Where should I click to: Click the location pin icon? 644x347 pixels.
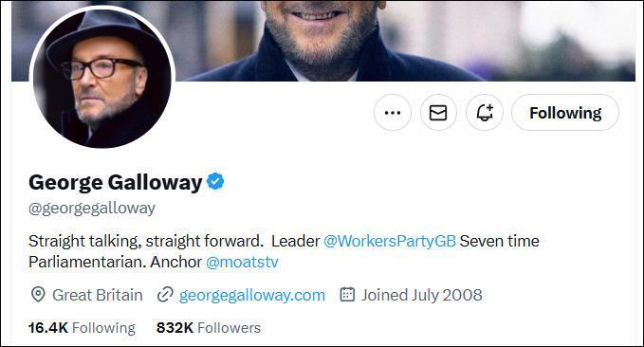[38, 295]
